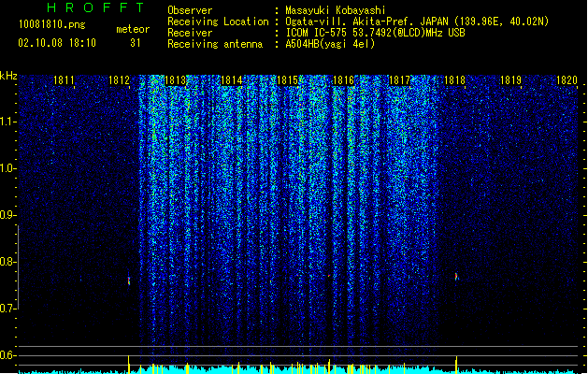Click the 0.7 kHz axis label
The width and height of the screenshot is (588, 374).
tap(7, 309)
